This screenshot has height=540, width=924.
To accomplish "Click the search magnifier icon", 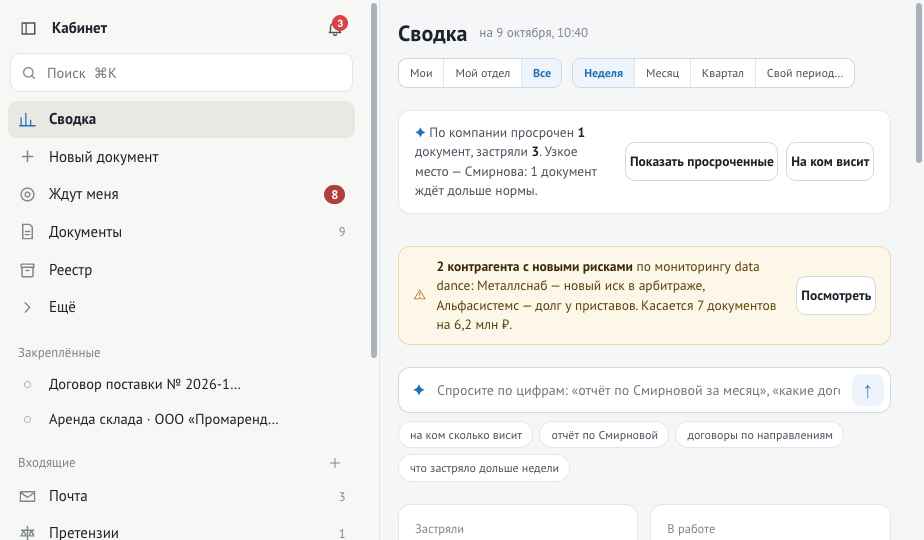I will coord(28,73).
